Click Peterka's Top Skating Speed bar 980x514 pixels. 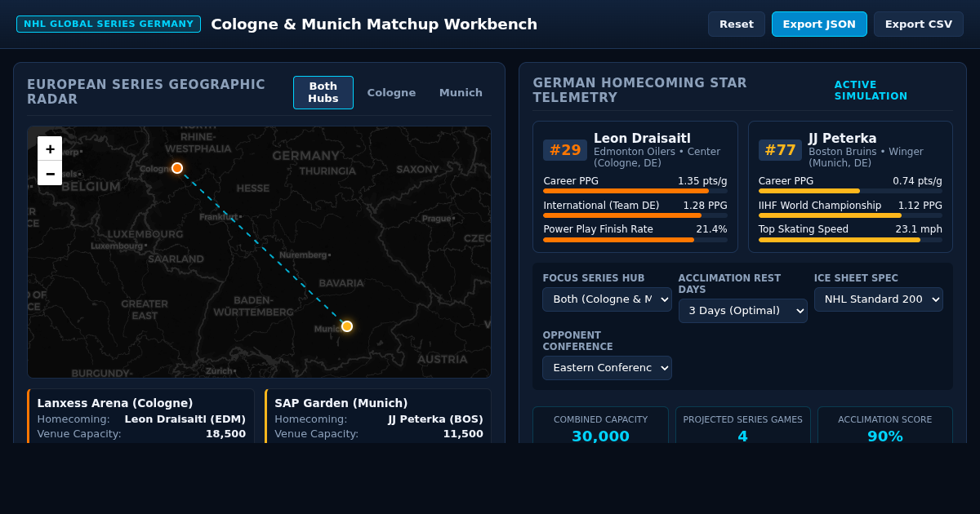click(850, 240)
